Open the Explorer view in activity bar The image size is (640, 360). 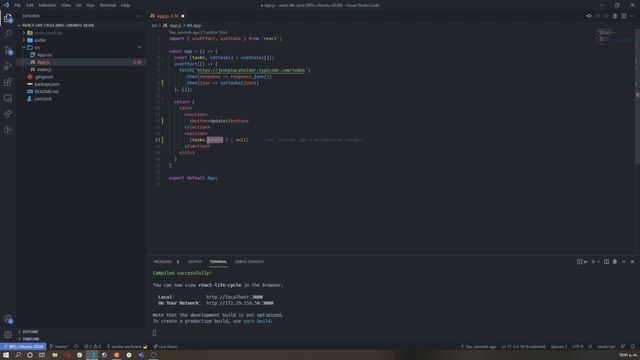[8, 18]
